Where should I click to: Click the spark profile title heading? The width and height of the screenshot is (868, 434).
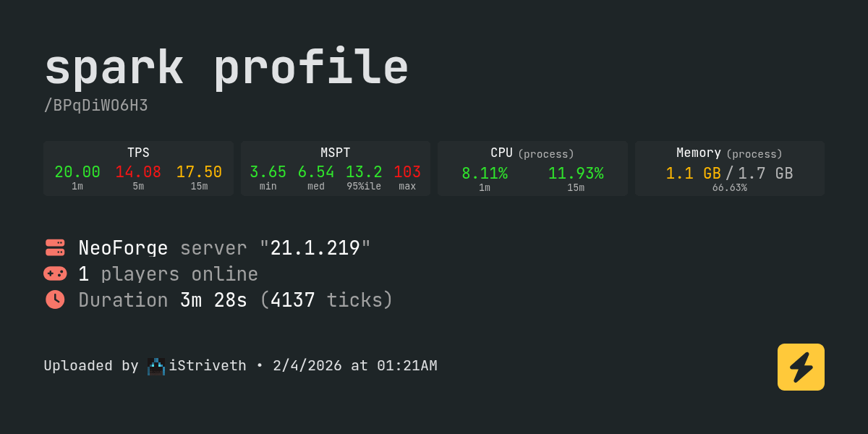(x=226, y=68)
